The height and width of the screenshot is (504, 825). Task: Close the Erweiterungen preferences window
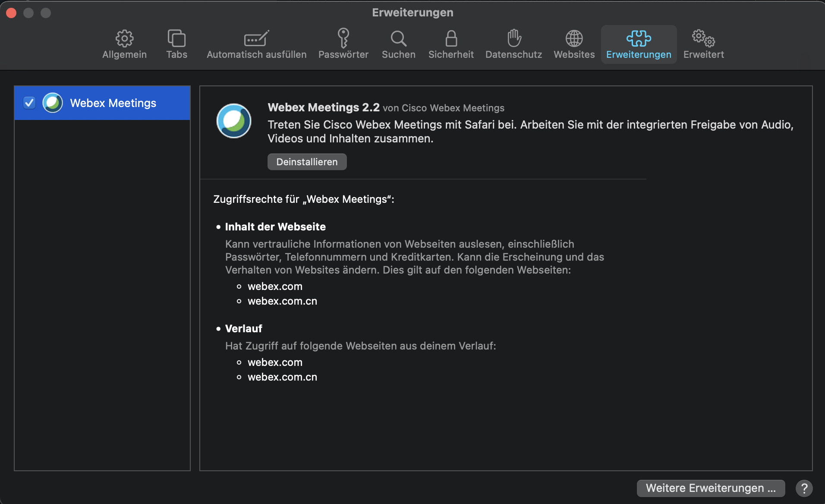coord(11,13)
